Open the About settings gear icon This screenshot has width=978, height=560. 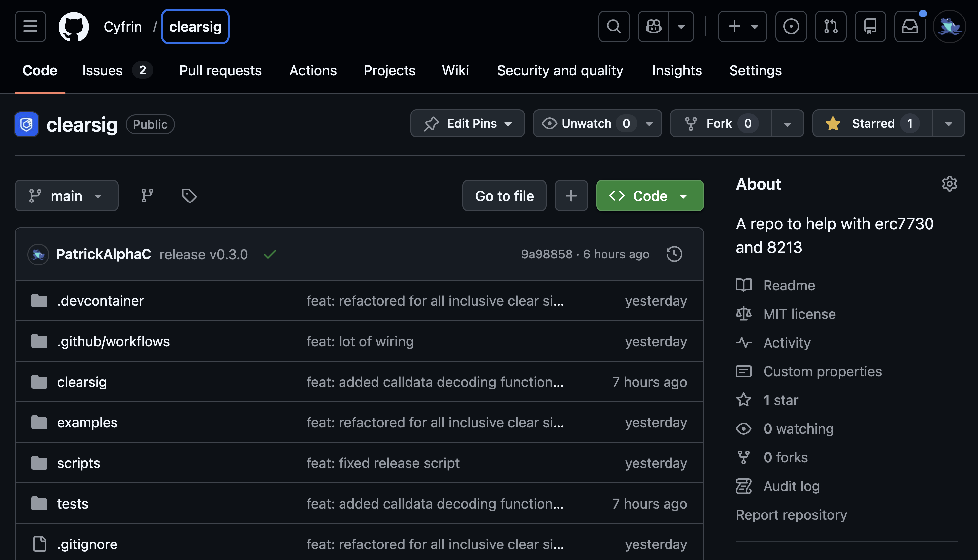pos(949,184)
